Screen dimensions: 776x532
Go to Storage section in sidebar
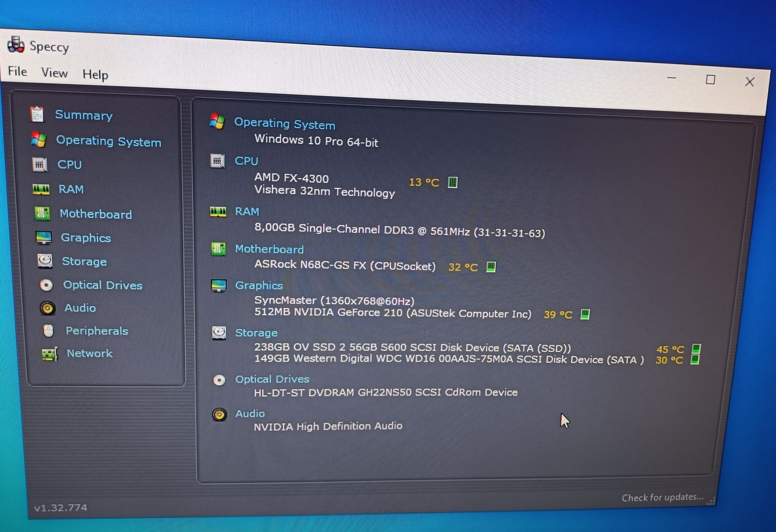(x=84, y=262)
